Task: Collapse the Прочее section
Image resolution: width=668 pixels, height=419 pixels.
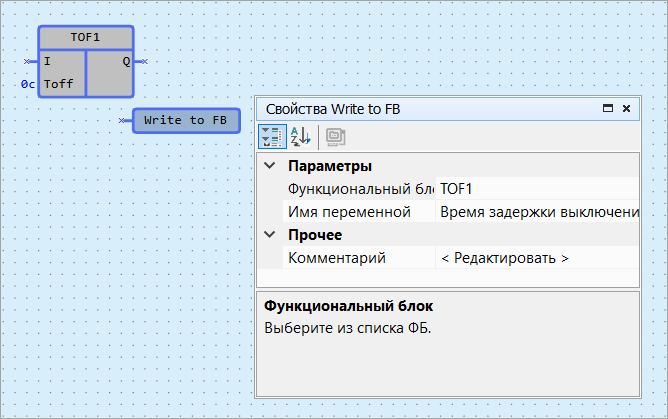Action: pos(269,235)
